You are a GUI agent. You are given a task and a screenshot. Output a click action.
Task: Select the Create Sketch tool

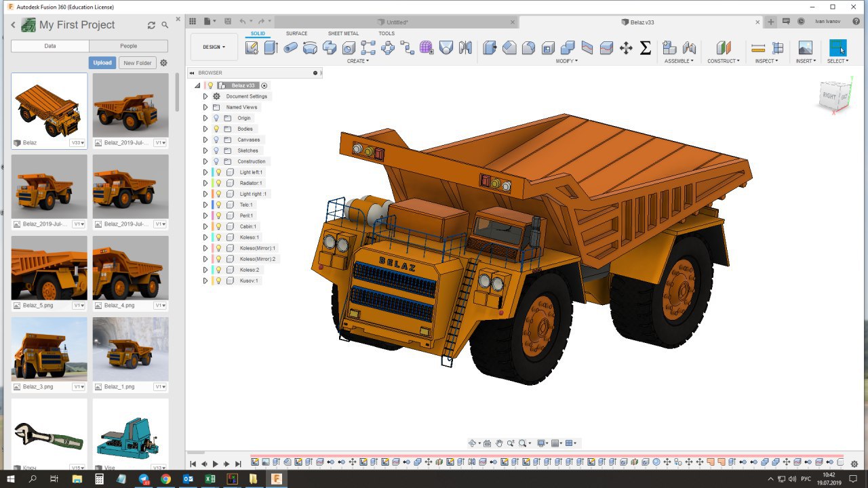pos(252,47)
